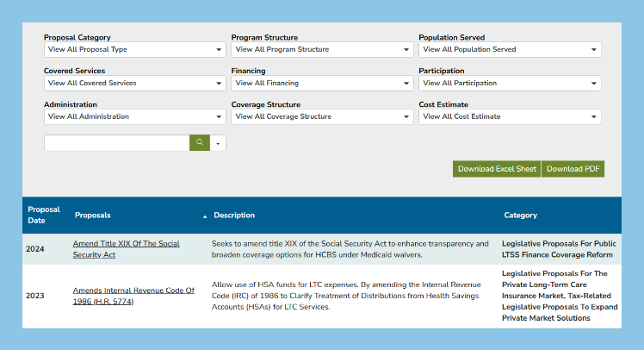Viewport: 644px width, 350px height.
Task: Open Amend Title XIX Of The Social Security Act link
Action: click(126, 249)
